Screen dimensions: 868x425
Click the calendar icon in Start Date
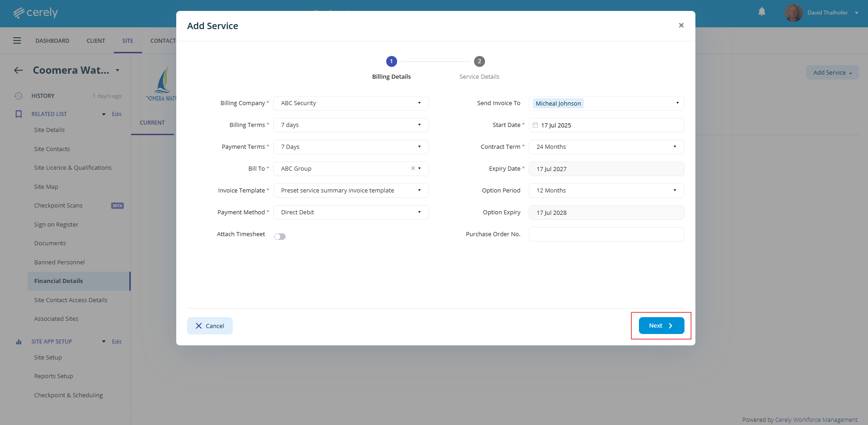(x=536, y=125)
